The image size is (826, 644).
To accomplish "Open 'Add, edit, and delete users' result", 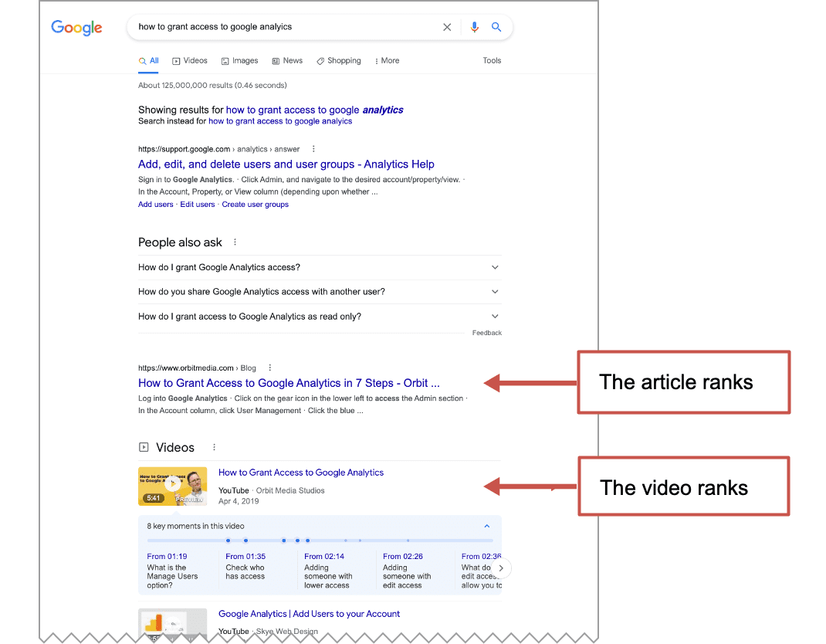I will pos(286,164).
